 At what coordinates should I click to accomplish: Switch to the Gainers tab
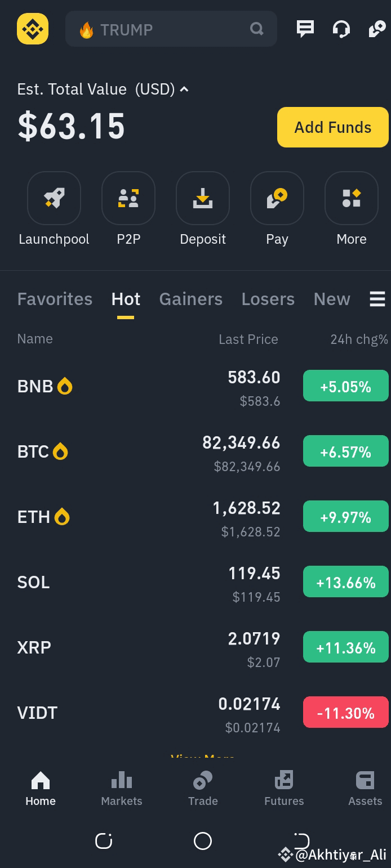190,299
